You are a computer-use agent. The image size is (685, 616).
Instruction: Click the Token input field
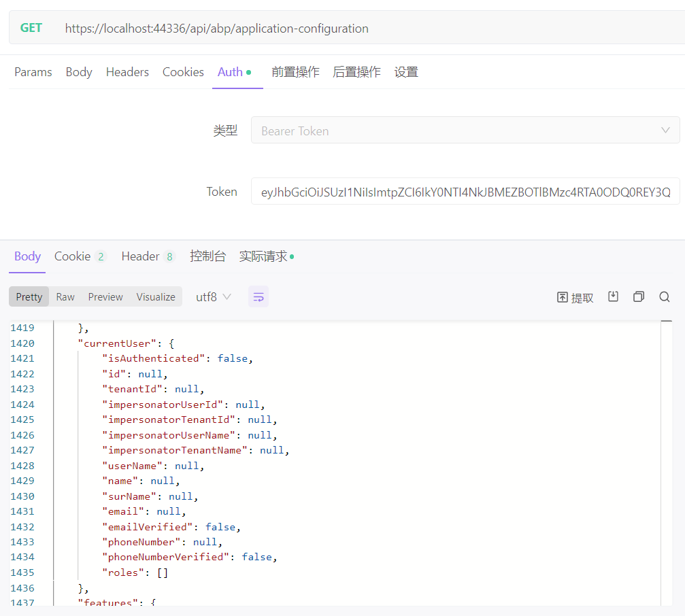pyautogui.click(x=465, y=191)
